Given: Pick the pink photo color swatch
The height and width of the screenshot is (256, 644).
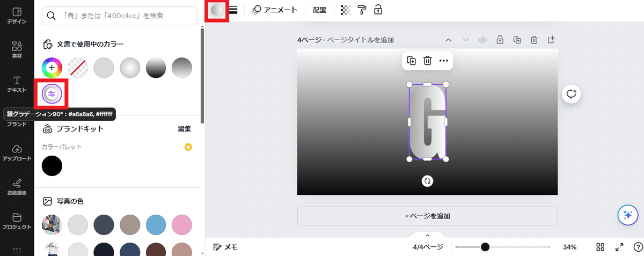Looking at the screenshot, I should tap(182, 224).
